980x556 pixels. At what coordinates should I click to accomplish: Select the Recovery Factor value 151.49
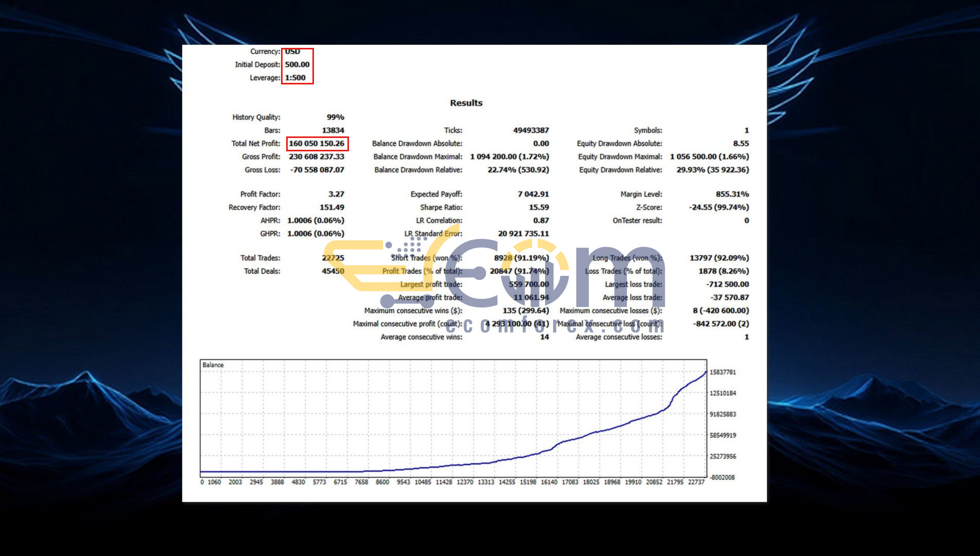point(331,207)
